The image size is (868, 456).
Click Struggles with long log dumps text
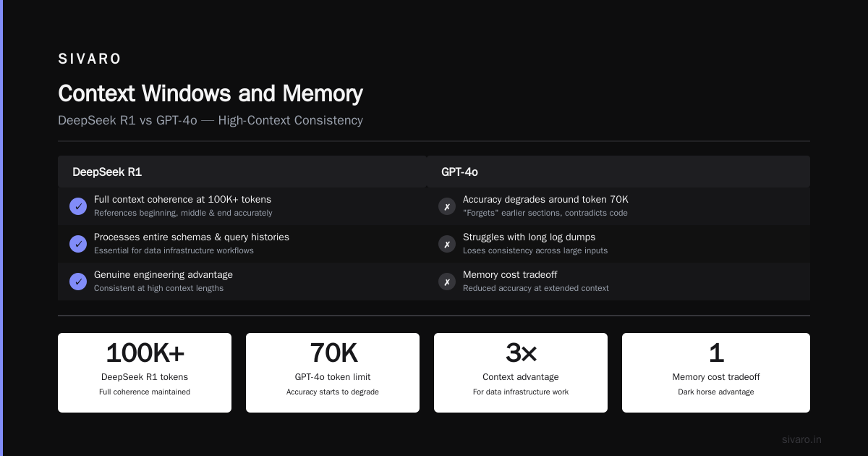[529, 237]
